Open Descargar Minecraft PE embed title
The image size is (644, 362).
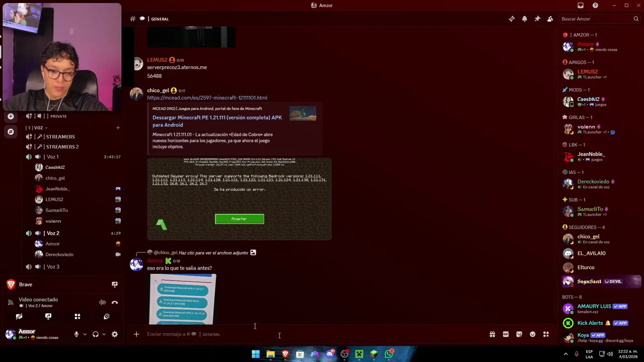(217, 121)
